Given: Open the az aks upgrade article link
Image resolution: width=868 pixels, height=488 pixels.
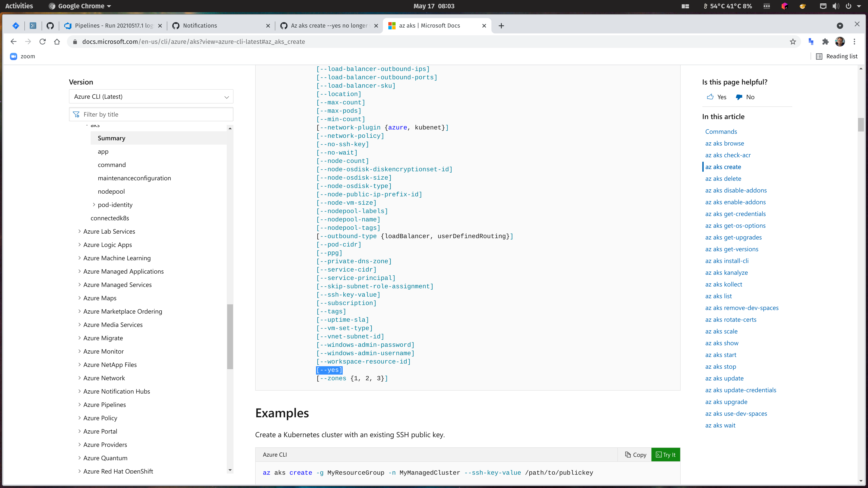Looking at the screenshot, I should point(726,402).
